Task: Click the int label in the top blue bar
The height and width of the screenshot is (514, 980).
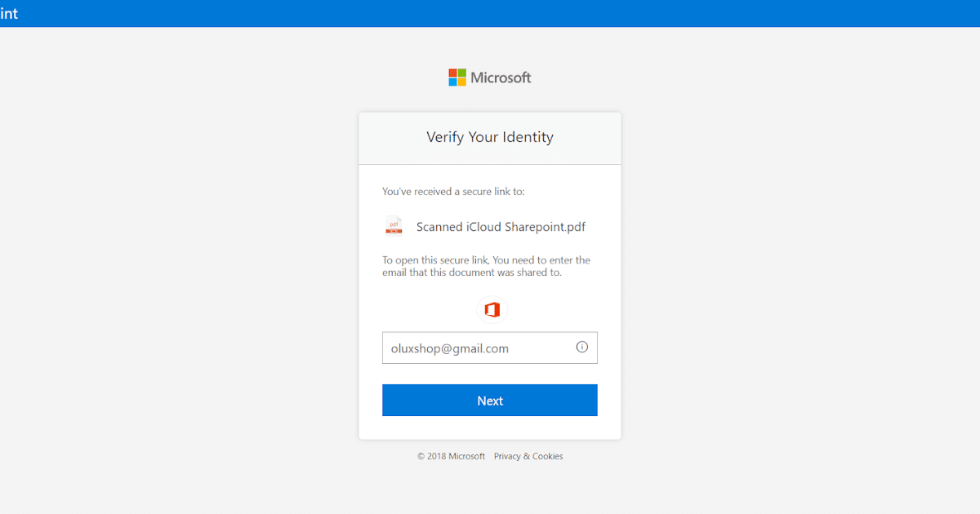Action: (x=9, y=13)
